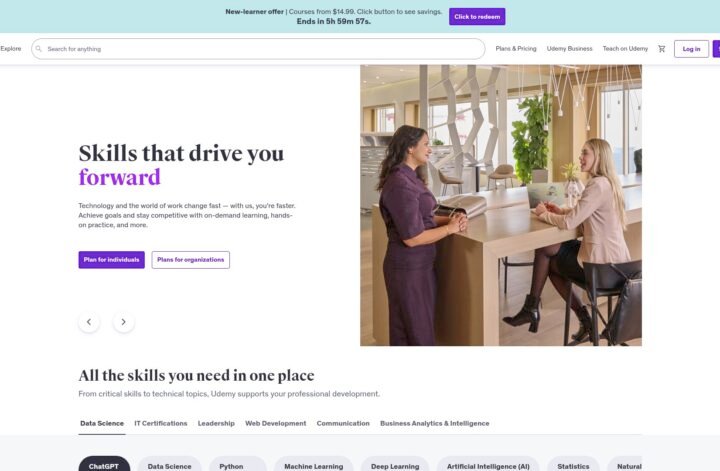Focus the Search for anything field
The width and height of the screenshot is (720, 471).
(258, 49)
